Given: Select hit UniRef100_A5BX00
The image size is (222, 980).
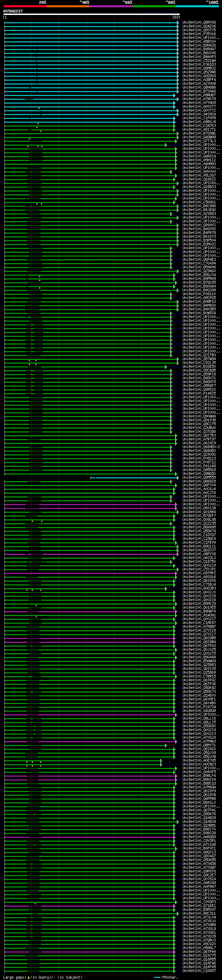Looking at the screenshot, I should pyautogui.click(x=199, y=41).
